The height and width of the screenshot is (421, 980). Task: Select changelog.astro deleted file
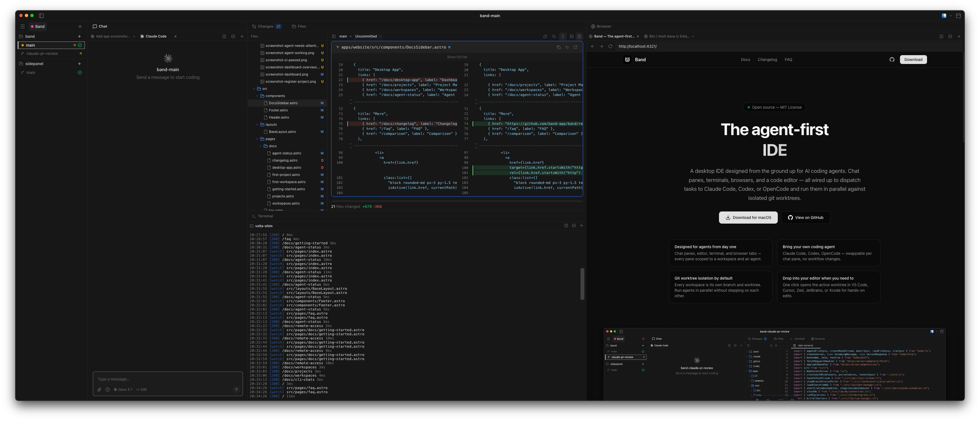coord(287,160)
